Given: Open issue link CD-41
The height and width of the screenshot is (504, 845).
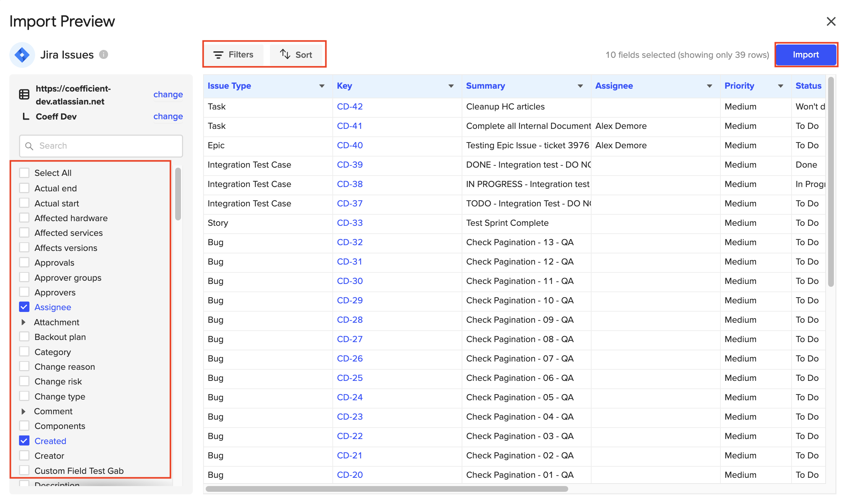Looking at the screenshot, I should pos(349,126).
